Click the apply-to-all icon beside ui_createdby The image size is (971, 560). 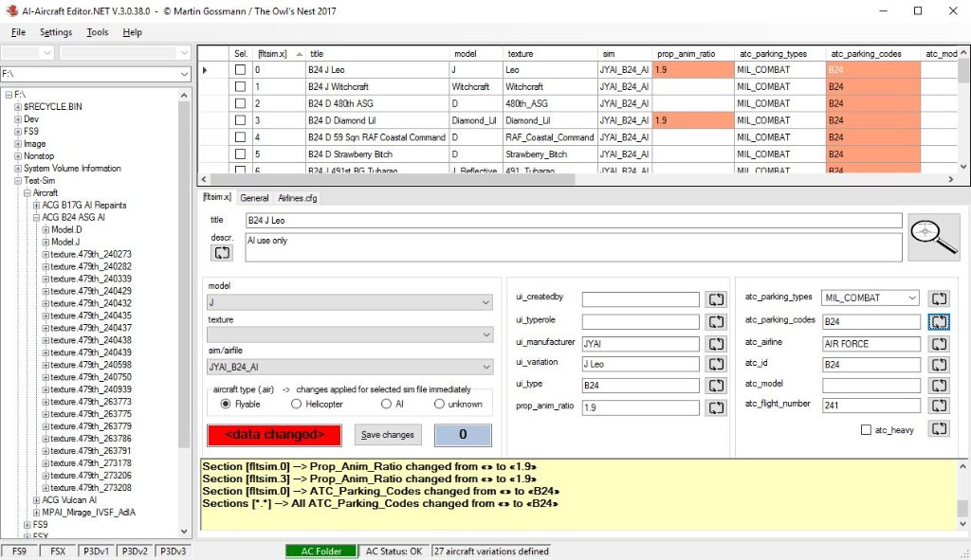[716, 299]
